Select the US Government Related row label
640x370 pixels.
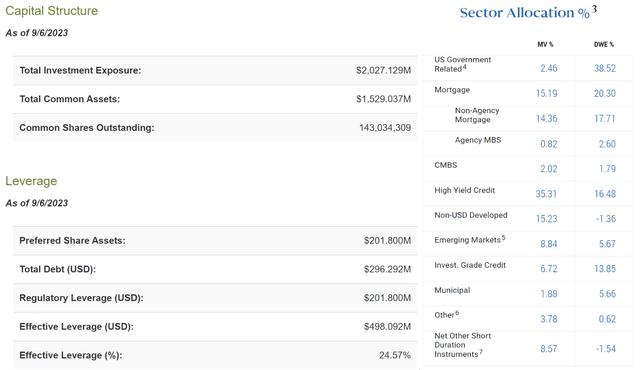(x=462, y=64)
